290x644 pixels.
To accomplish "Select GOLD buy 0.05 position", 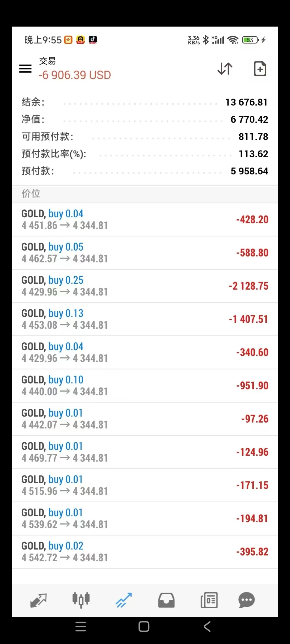I will pyautogui.click(x=145, y=253).
